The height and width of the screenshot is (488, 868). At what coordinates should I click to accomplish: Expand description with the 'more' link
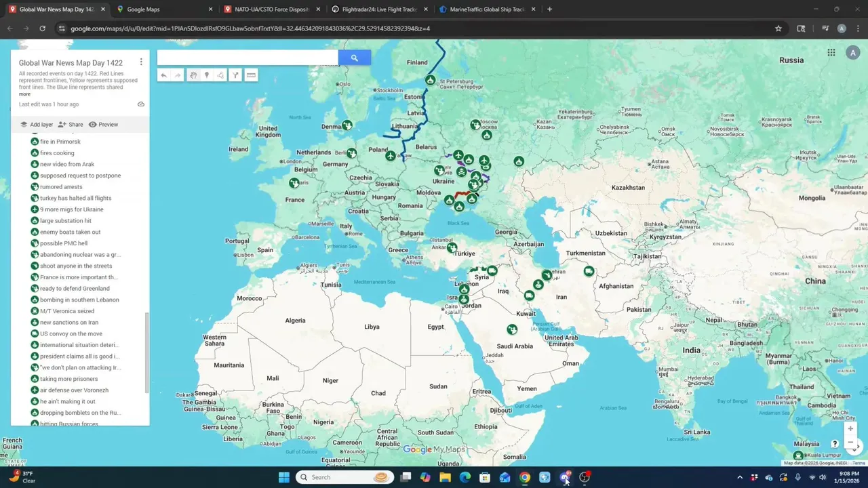[x=24, y=94]
